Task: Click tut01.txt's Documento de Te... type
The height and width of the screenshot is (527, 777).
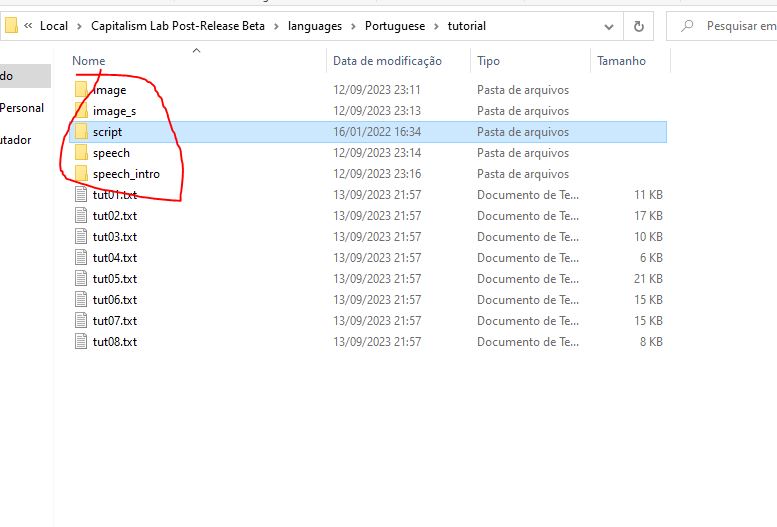Action: tap(528, 194)
